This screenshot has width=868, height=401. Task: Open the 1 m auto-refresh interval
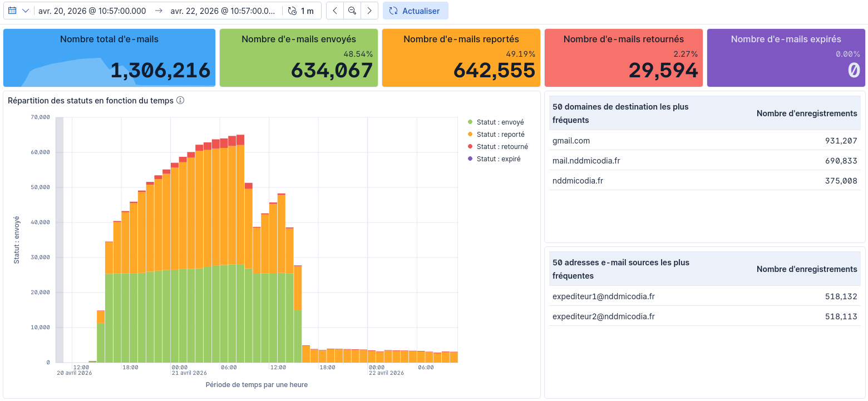(301, 11)
